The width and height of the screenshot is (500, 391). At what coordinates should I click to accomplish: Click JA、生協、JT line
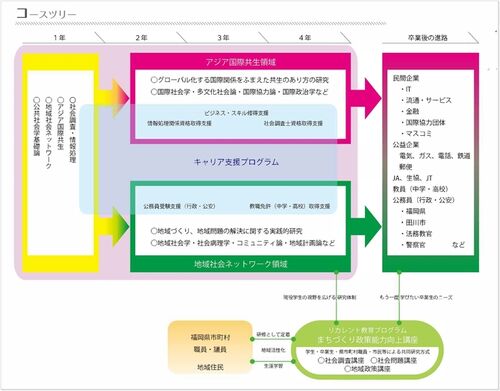click(x=412, y=178)
